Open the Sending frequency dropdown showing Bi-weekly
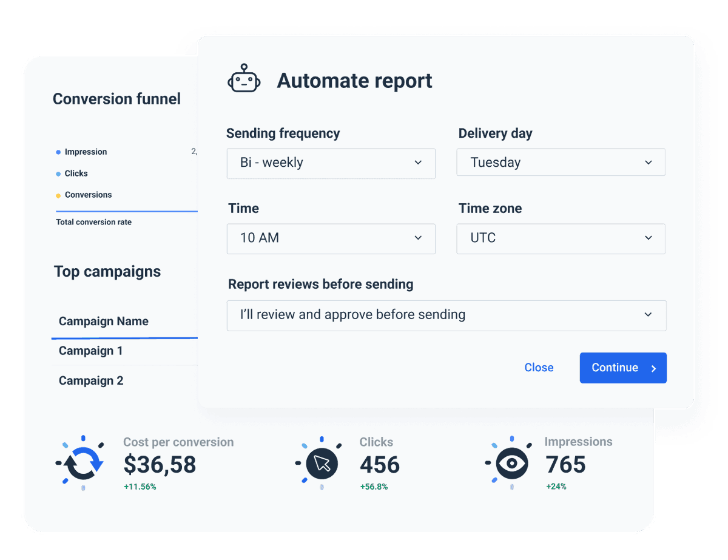 [x=331, y=163]
